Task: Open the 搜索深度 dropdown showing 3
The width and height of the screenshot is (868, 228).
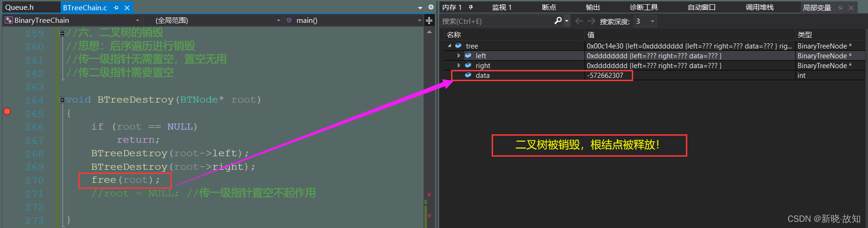Action: (645, 21)
